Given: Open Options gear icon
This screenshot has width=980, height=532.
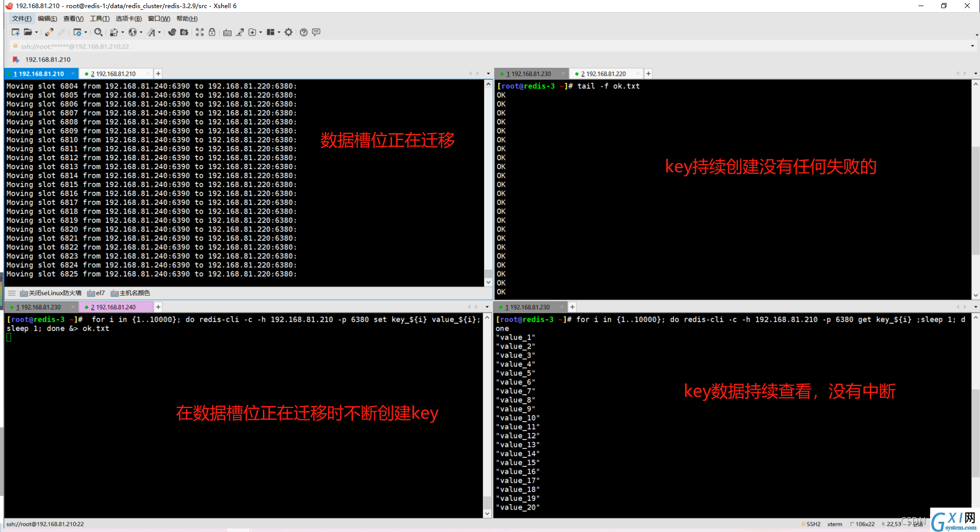Looking at the screenshot, I should pos(288,32).
